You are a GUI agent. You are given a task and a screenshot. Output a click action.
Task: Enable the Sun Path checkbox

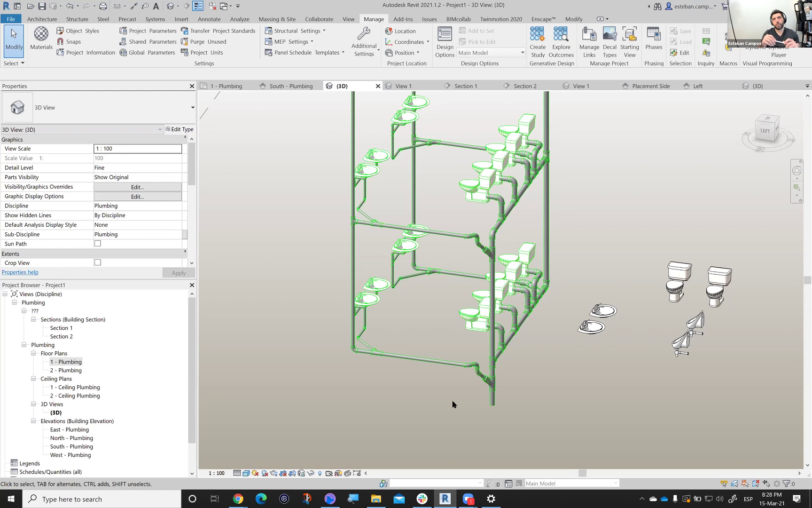pyautogui.click(x=98, y=244)
